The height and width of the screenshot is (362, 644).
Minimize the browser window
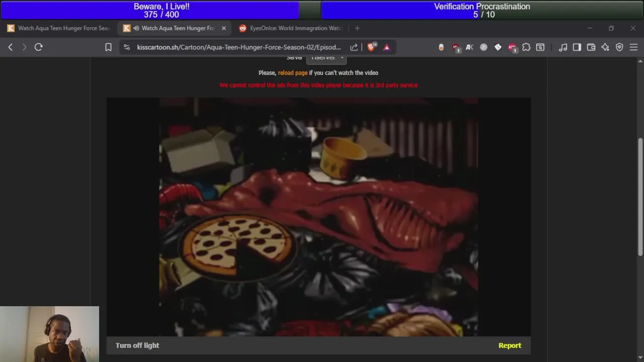point(590,28)
